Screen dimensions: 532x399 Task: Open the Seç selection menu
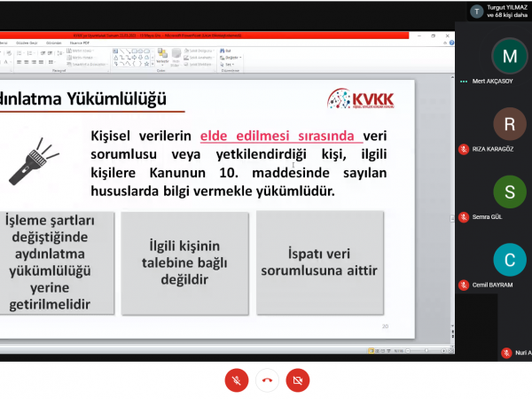pyautogui.click(x=227, y=64)
